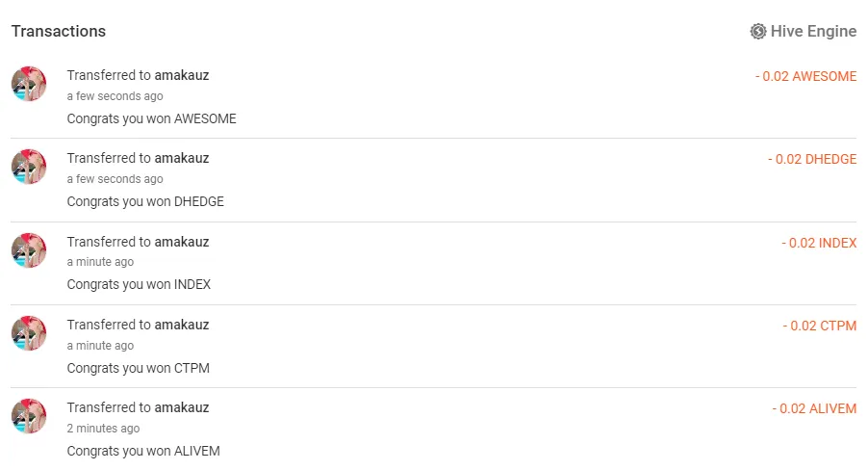The height and width of the screenshot is (470, 868).
Task: Open amakauz profile in AWESOME transaction
Action: 182,75
